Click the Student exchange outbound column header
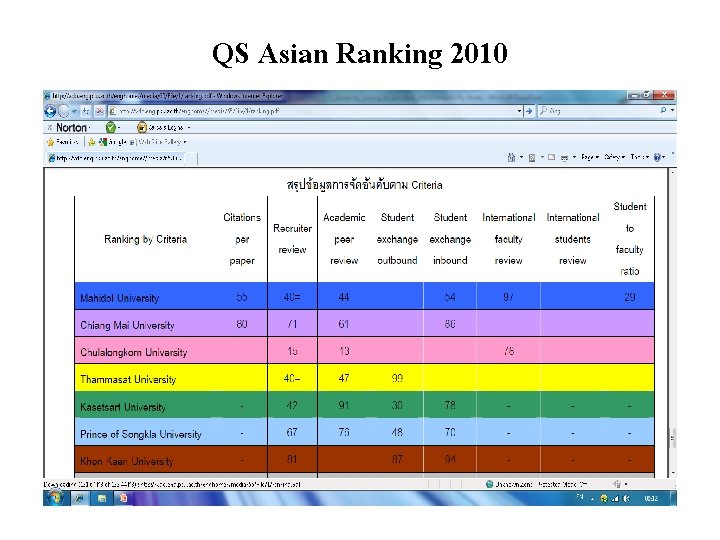This screenshot has height=540, width=720. (397, 239)
